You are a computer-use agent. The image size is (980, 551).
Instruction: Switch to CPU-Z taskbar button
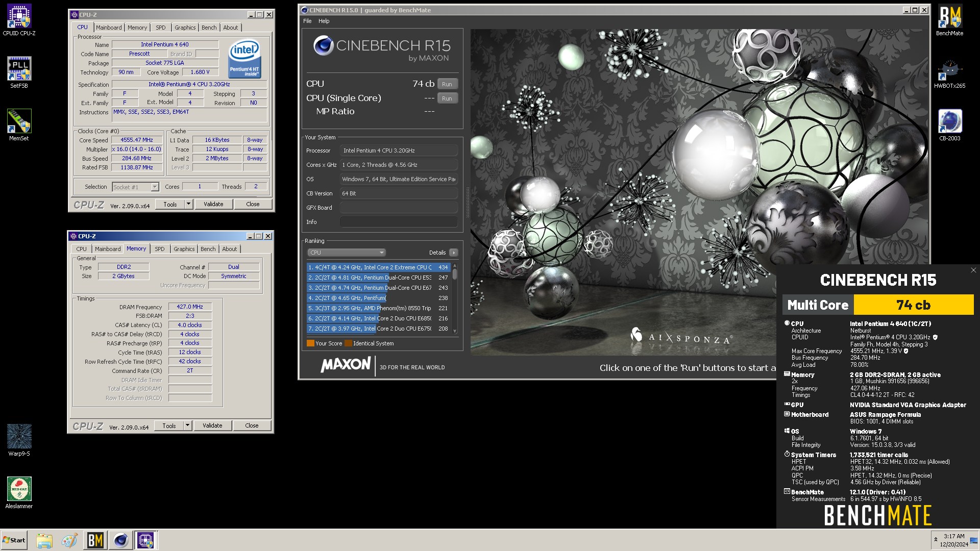[145, 540]
